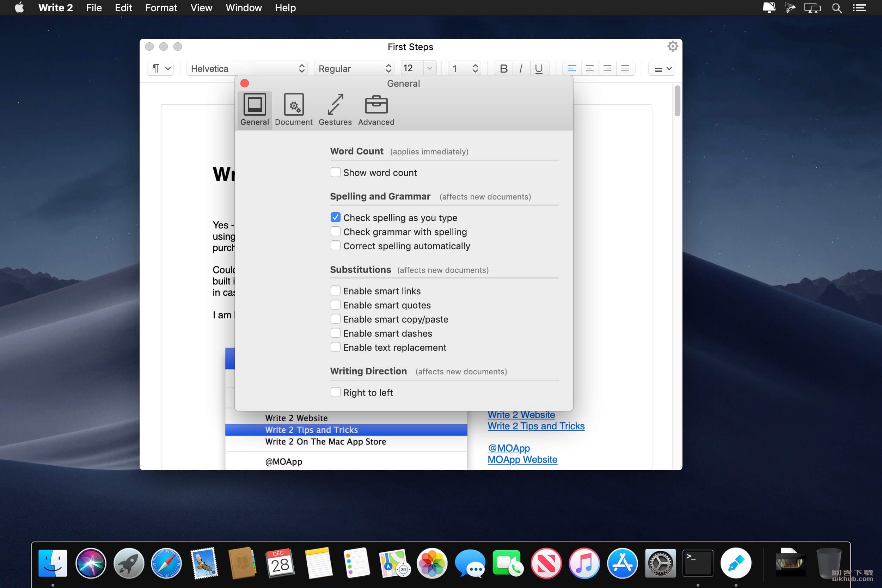Toggle bold formatting in toolbar

[504, 69]
